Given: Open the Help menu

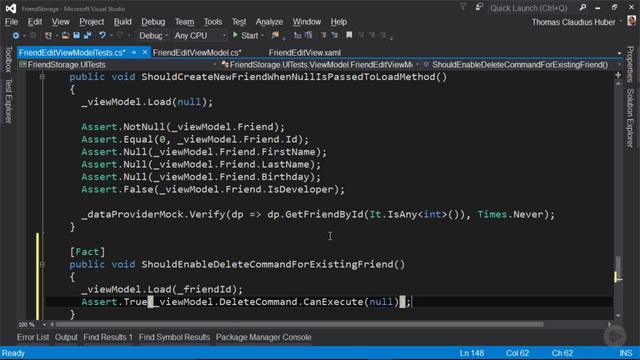Looking at the screenshot, I should coord(338,22).
